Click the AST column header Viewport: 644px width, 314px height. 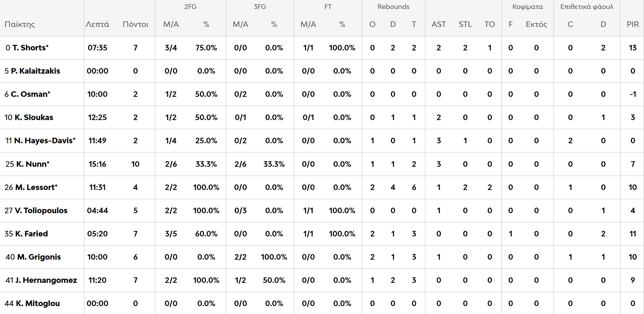(438, 24)
